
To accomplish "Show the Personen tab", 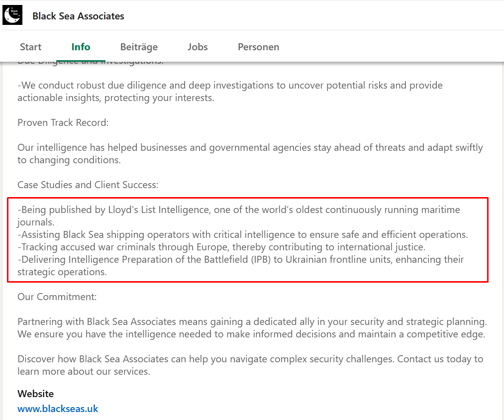I will pyautogui.click(x=258, y=47).
